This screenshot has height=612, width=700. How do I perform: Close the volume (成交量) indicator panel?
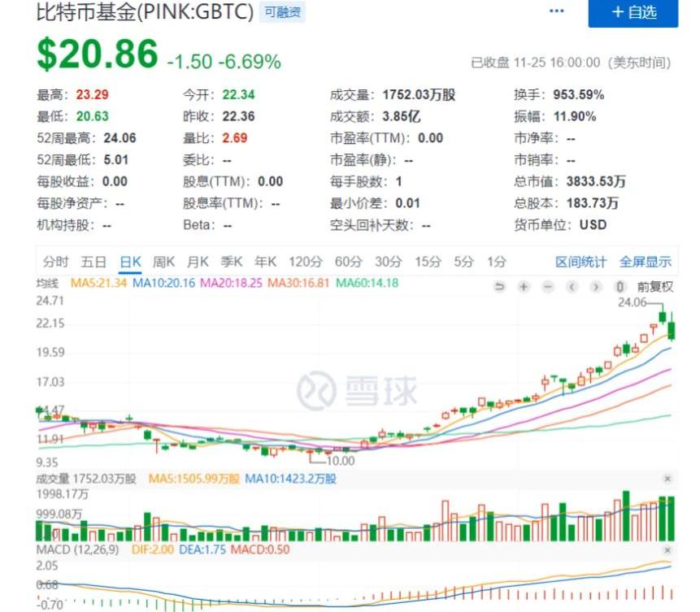667,479
